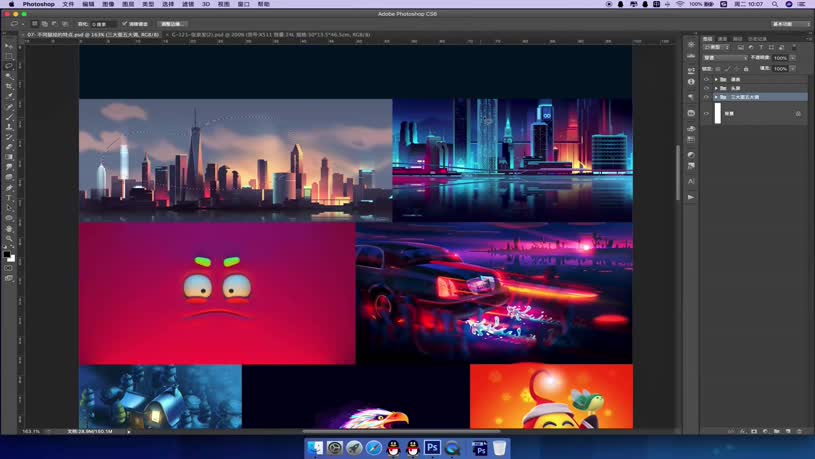
Task: Toggle layer filter on/off switch
Action: (x=794, y=47)
